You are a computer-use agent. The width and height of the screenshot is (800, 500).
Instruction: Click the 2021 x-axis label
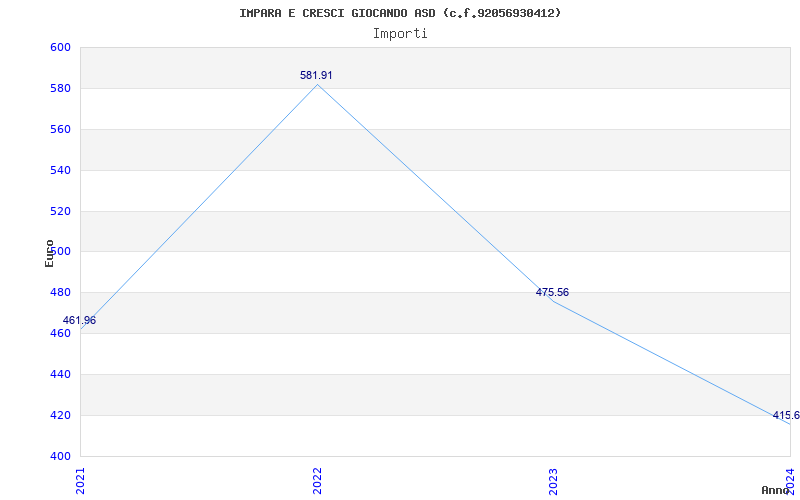80,481
